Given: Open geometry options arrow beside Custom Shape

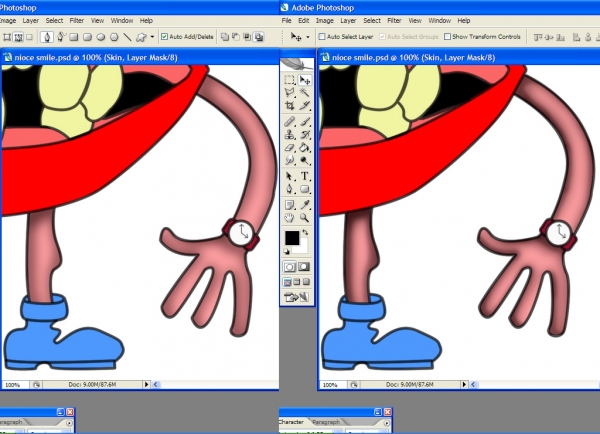Looking at the screenshot, I should point(152,37).
